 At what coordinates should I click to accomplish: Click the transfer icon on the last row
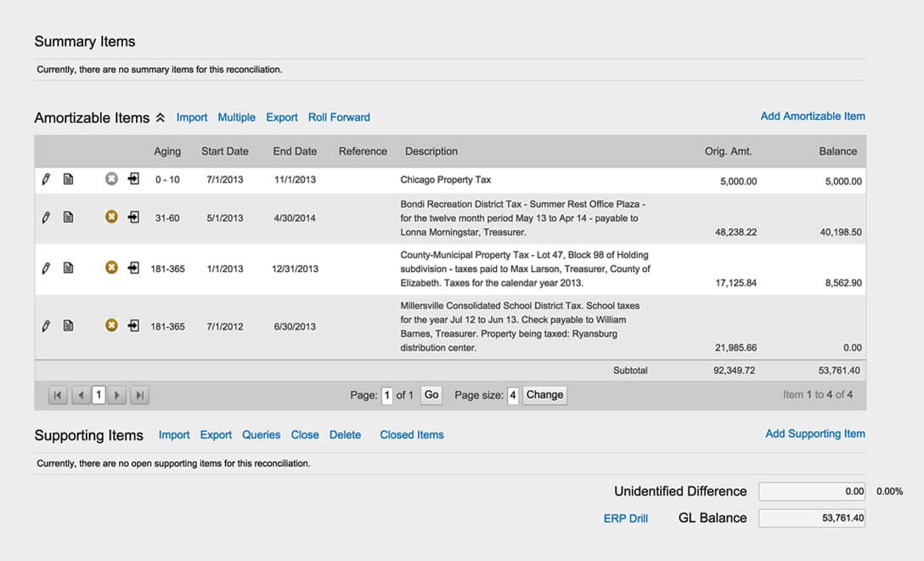click(132, 326)
